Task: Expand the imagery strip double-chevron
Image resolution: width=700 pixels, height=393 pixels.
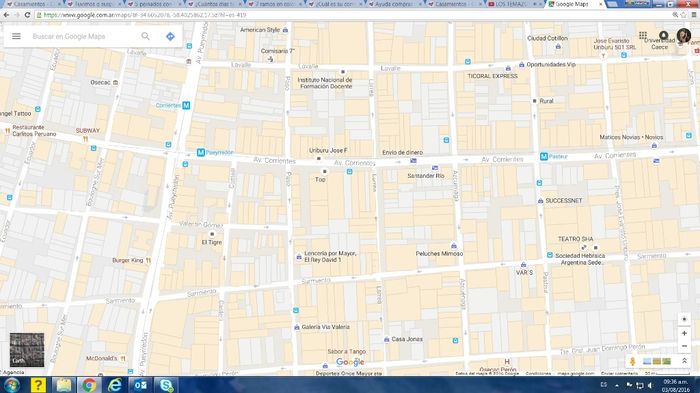Action: coord(684,361)
